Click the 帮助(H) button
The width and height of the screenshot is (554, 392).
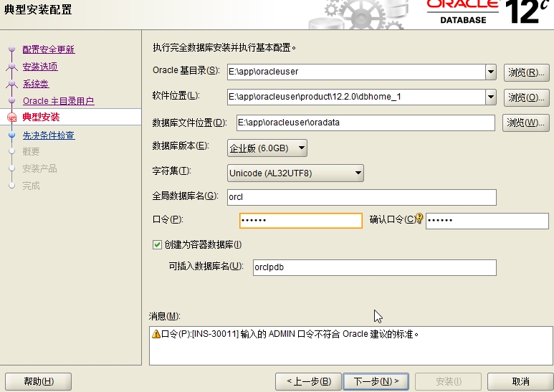tap(39, 381)
